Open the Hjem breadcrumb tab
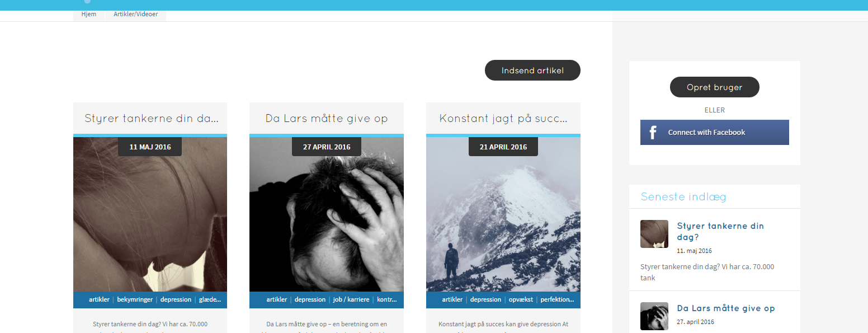 pyautogui.click(x=89, y=15)
